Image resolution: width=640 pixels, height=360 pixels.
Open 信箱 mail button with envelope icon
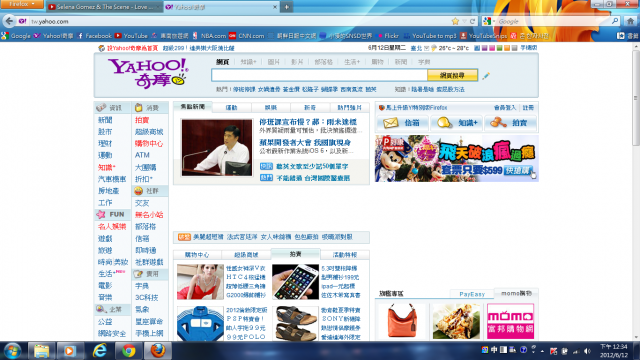click(402, 122)
